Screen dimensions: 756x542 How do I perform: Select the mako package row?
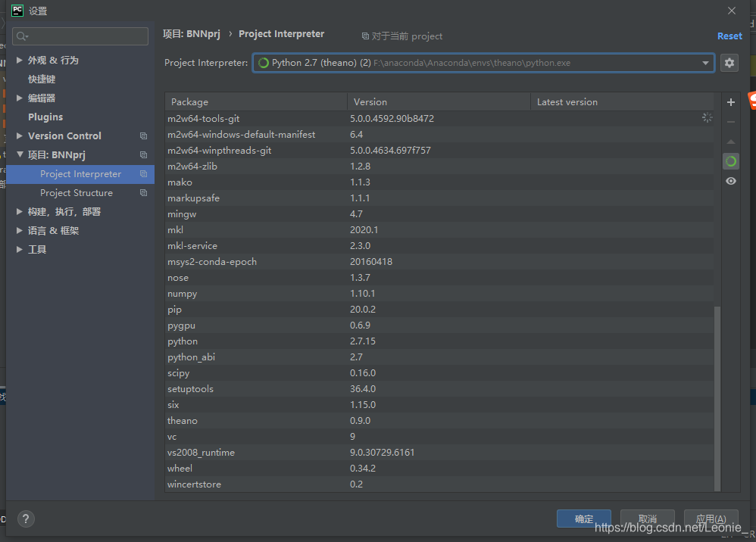(x=439, y=182)
